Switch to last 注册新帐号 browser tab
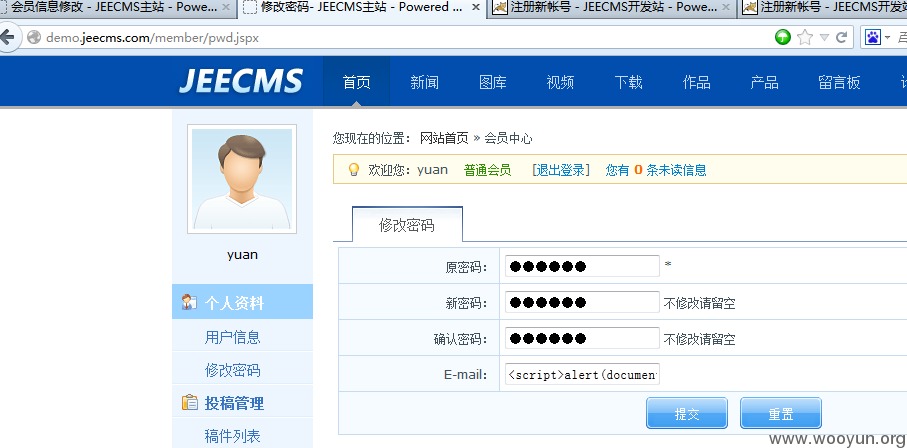Viewport: 907px width, 448px height. 823,8
